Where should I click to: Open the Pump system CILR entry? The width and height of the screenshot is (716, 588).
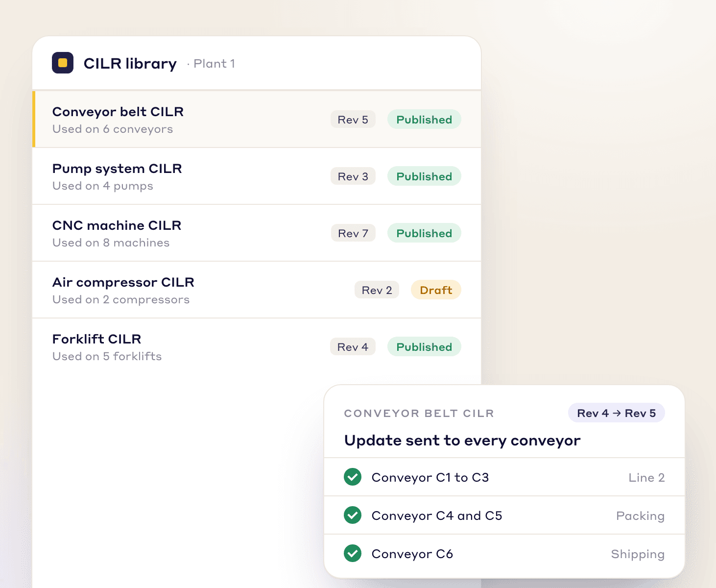(257, 176)
